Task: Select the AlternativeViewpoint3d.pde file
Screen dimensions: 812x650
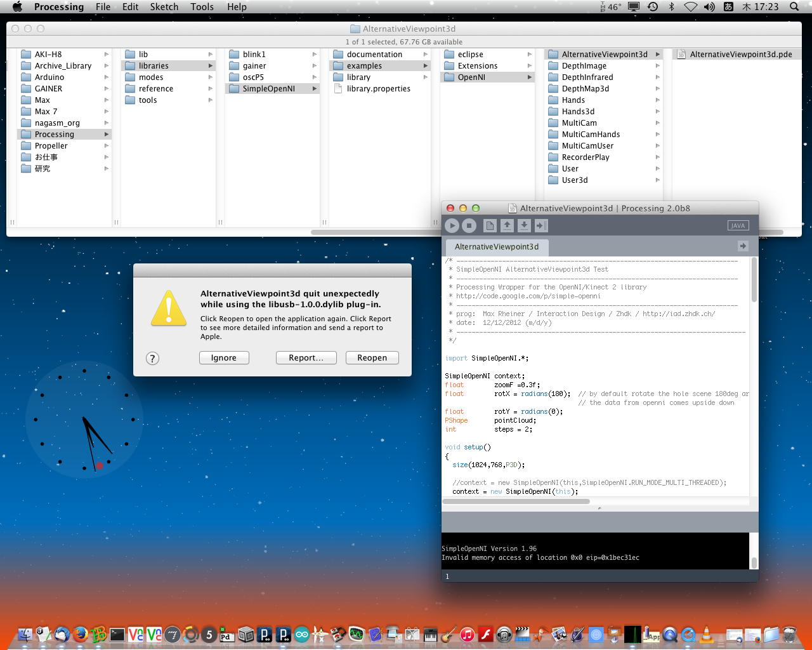Action: point(740,55)
